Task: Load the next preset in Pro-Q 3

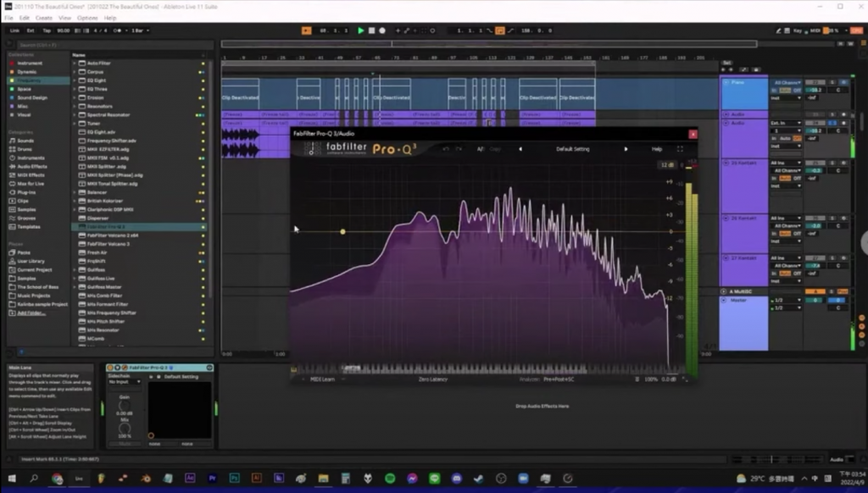Action: coord(626,149)
